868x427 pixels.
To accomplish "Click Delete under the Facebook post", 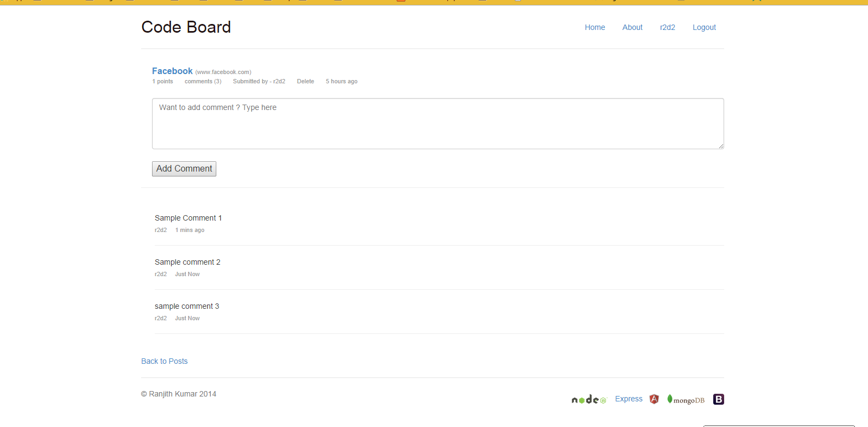I will [305, 81].
